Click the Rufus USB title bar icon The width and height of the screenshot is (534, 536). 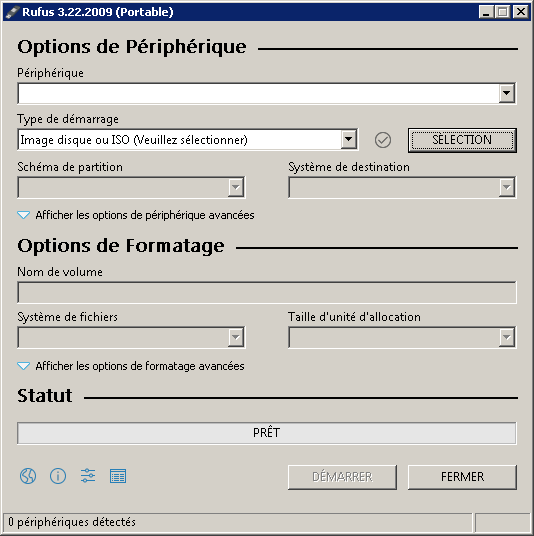click(12, 12)
